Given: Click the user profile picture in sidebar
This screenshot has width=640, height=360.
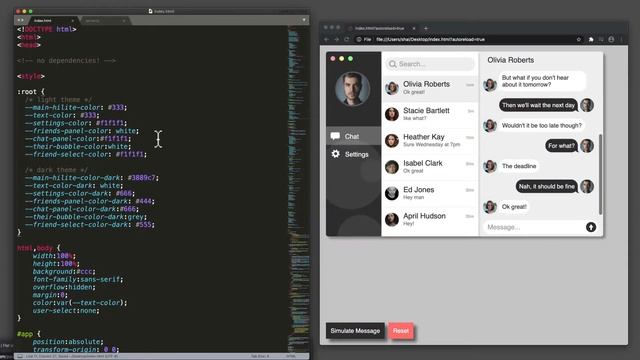Looking at the screenshot, I should click(x=353, y=89).
